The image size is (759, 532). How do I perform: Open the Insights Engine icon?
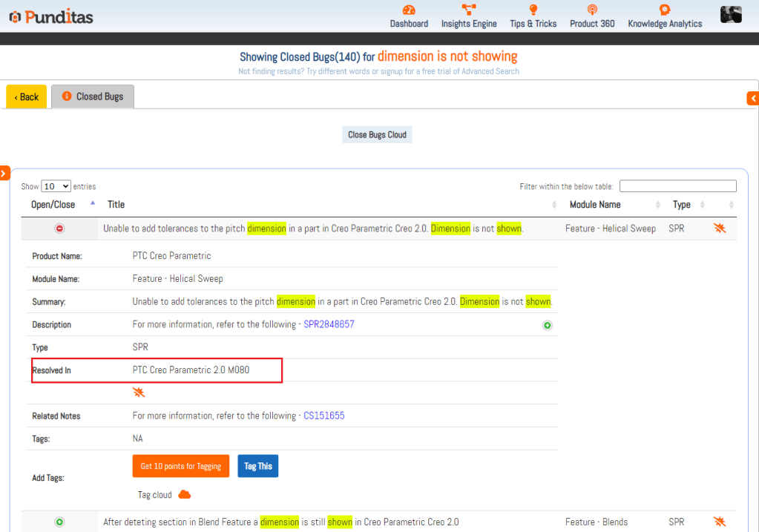tap(469, 10)
